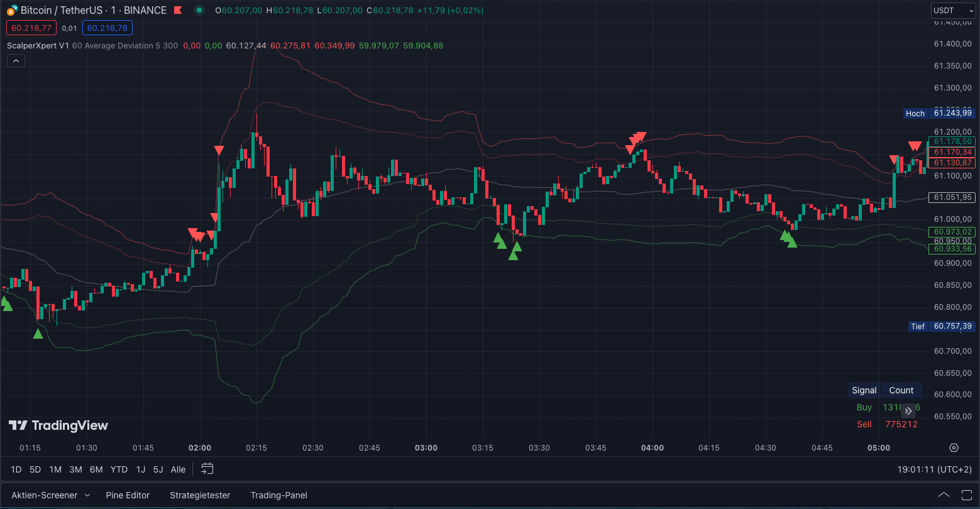Click the blue buy price 60.218,78 button

coord(107,28)
